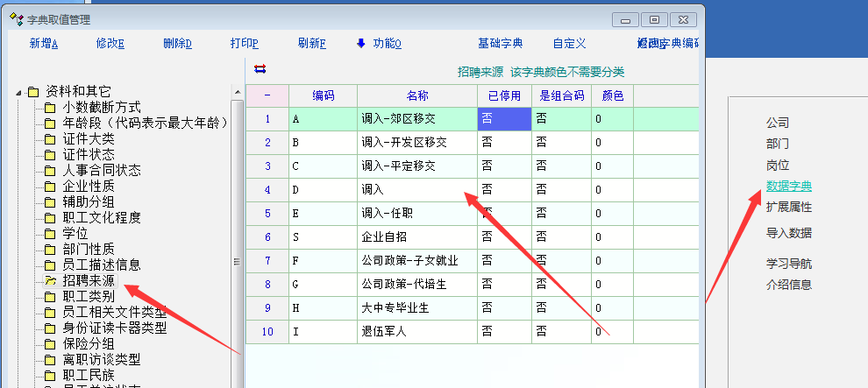The image size is (868, 388).
Task: Click the blue down arrow beside 功能
Action: tap(360, 43)
